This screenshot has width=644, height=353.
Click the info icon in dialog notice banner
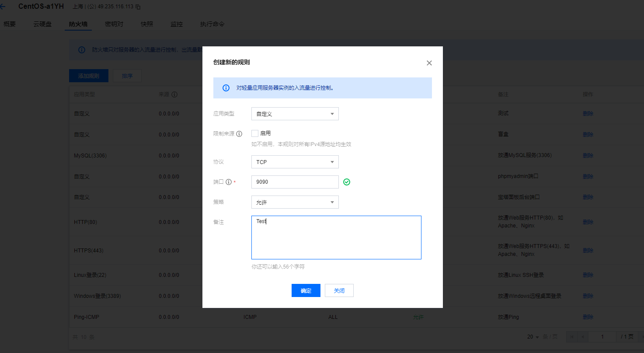click(226, 88)
